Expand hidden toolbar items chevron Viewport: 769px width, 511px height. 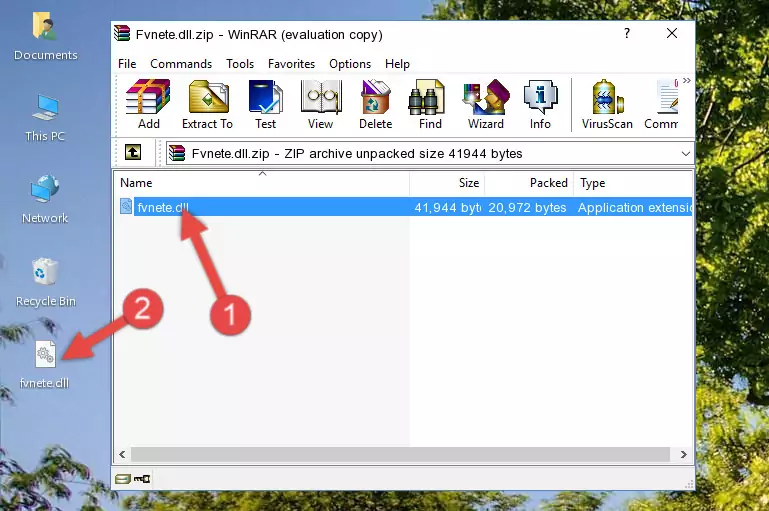(687, 80)
